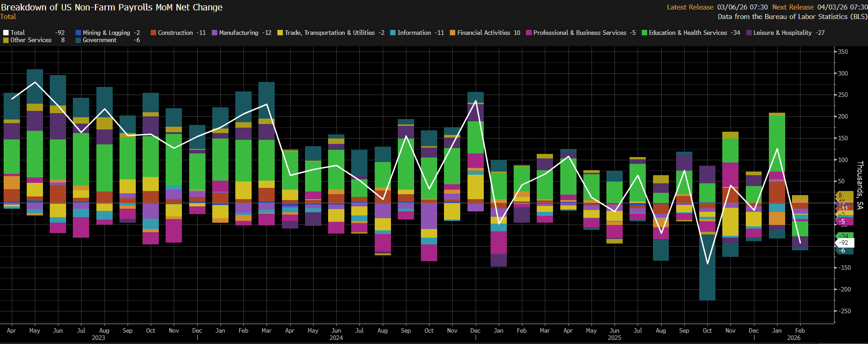Viewport: 868px width, 344px height.
Task: Click the 2024 year label on the x-axis
Action: [x=336, y=338]
